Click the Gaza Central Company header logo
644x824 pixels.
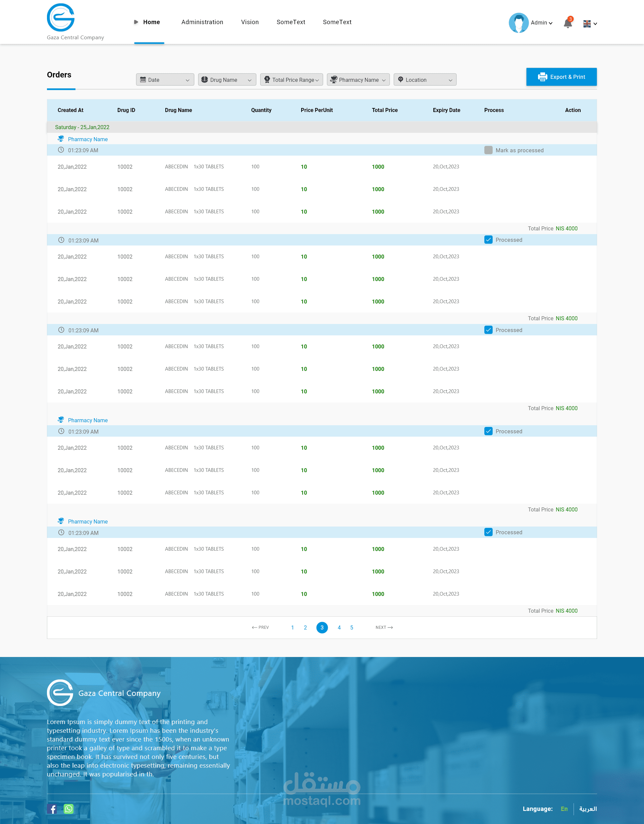(61, 18)
